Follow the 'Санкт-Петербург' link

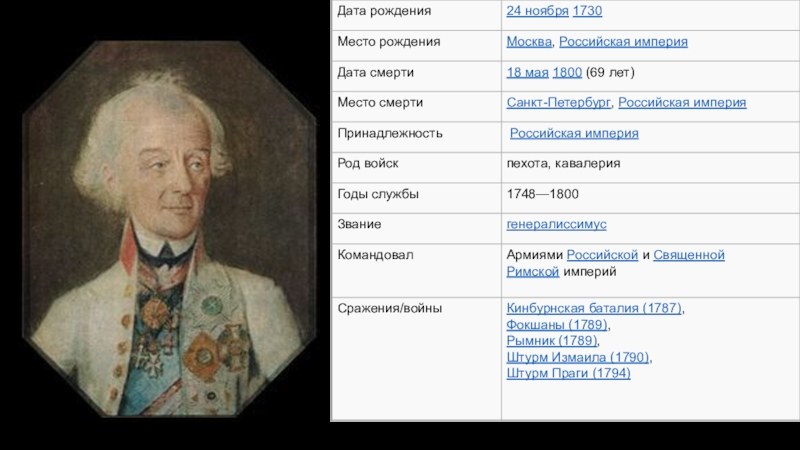click(559, 103)
